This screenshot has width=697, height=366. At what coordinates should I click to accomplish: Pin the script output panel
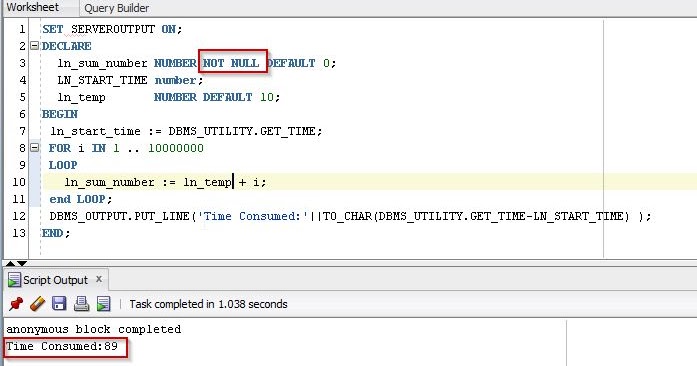point(16,304)
